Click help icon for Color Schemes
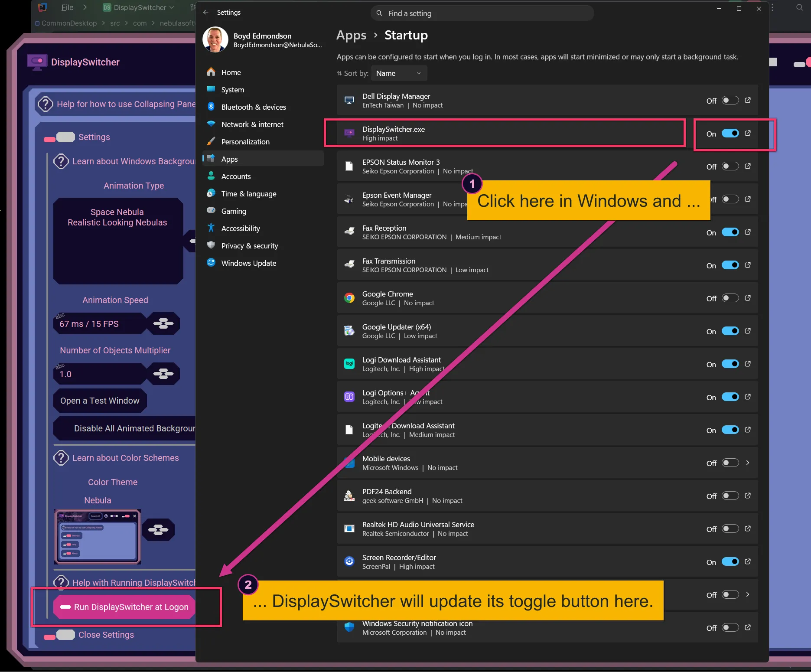The height and width of the screenshot is (672, 811). click(61, 458)
